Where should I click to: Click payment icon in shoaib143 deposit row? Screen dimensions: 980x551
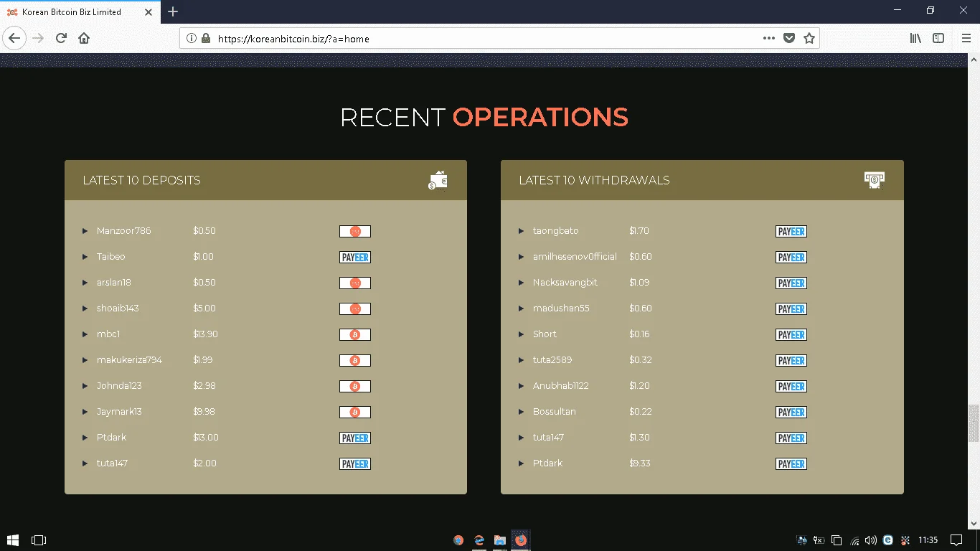[x=355, y=309]
